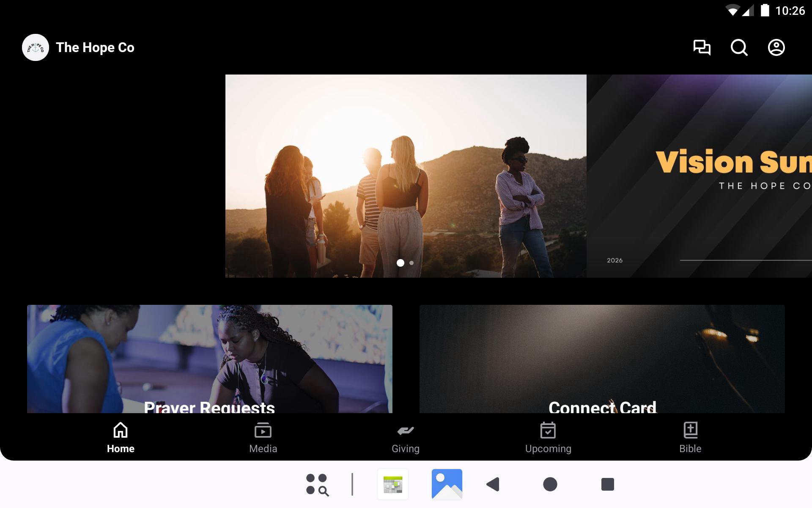Open the Connect Card tile
The height and width of the screenshot is (508, 812).
pyautogui.click(x=602, y=359)
